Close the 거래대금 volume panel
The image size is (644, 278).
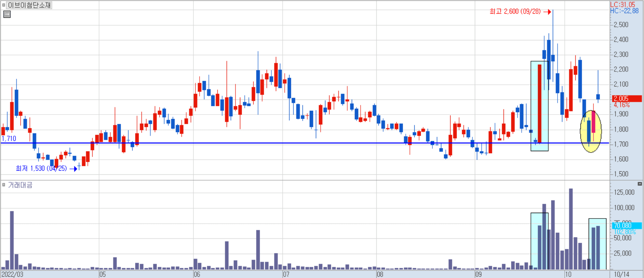(x=640, y=184)
